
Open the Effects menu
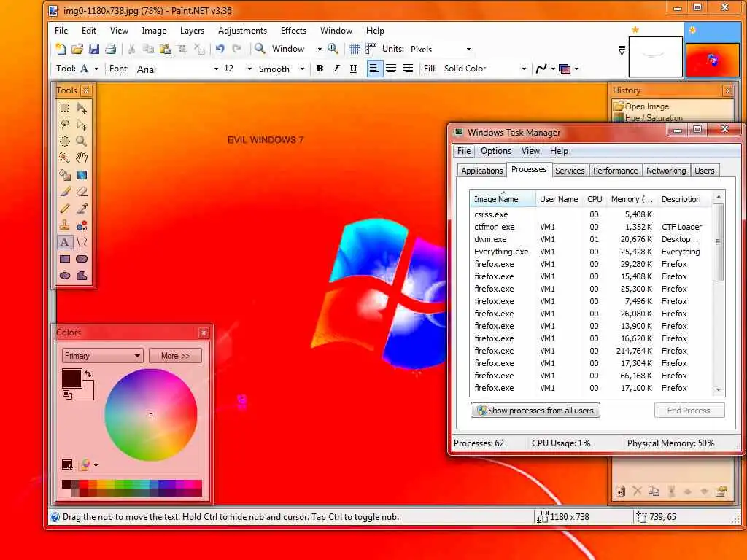click(x=293, y=31)
